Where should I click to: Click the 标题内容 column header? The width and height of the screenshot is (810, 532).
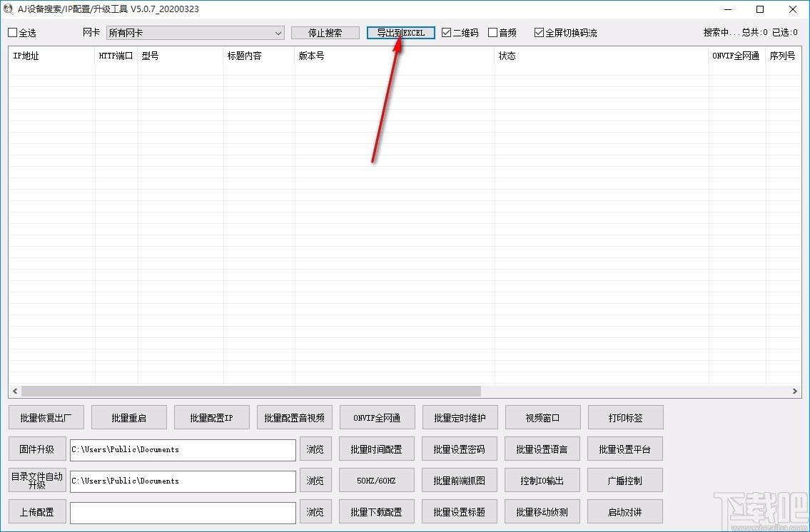[259, 56]
